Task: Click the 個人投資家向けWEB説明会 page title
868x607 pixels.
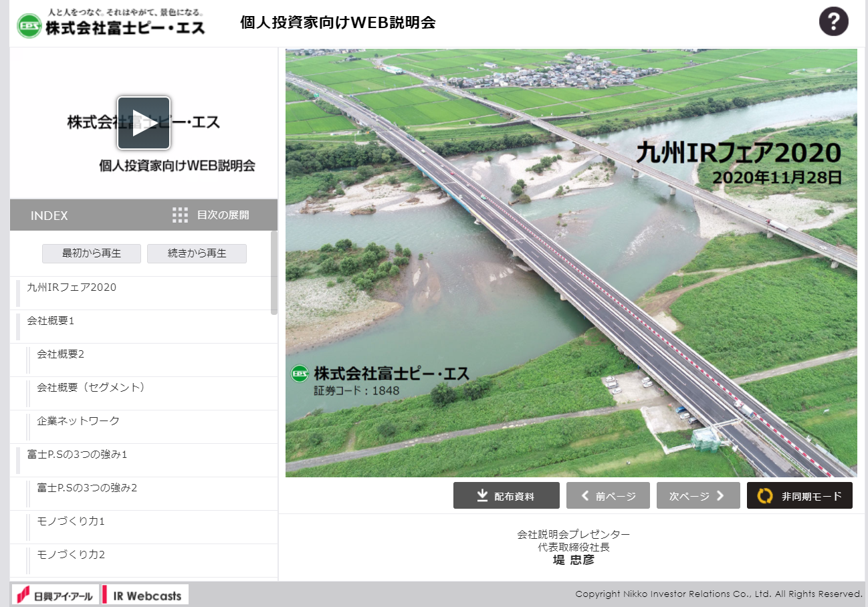Action: pyautogui.click(x=338, y=22)
